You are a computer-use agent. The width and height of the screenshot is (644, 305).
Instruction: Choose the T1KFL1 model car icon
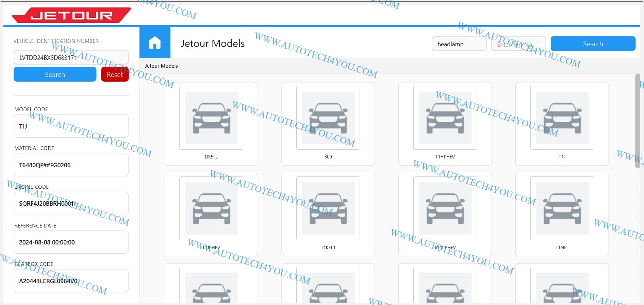point(328,208)
